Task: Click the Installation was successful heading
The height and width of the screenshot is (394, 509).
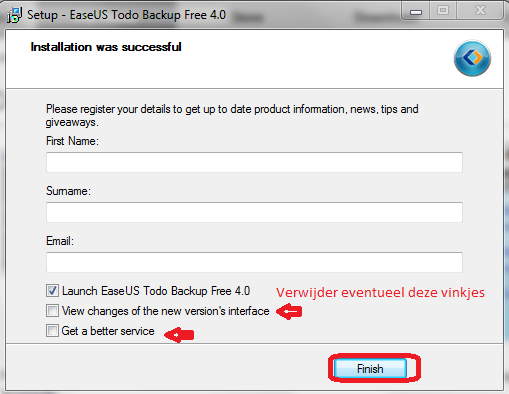Action: (106, 47)
